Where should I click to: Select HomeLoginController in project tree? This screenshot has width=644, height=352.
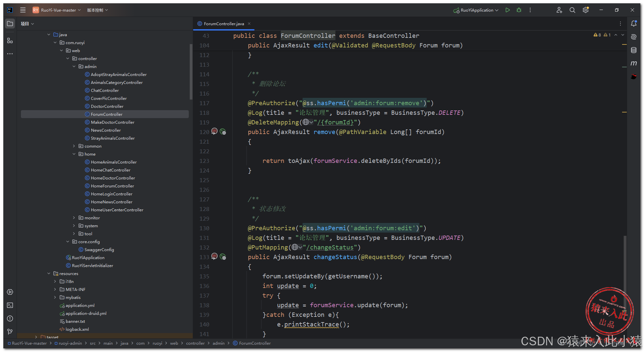pyautogui.click(x=108, y=194)
